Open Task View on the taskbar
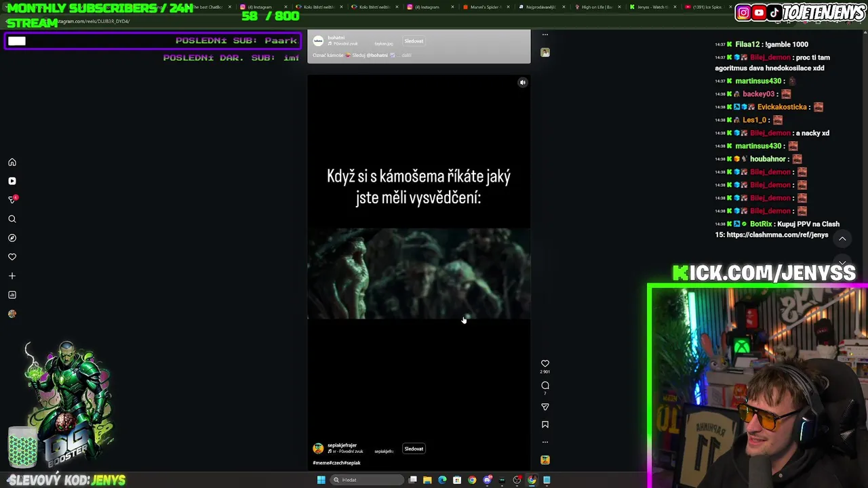 pyautogui.click(x=412, y=480)
